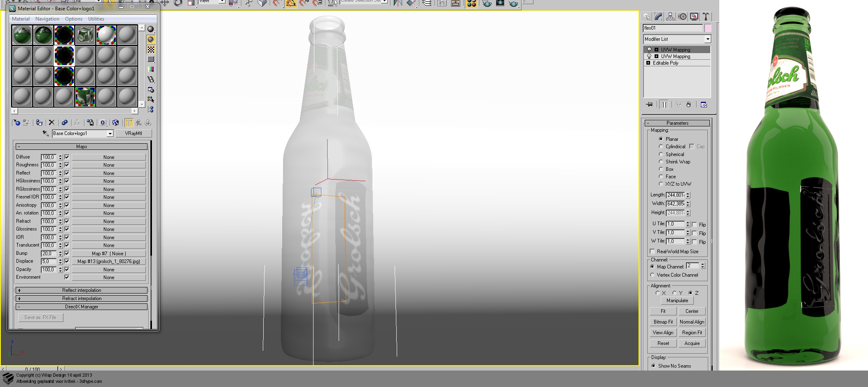Click the object name field fles01

tap(672, 28)
